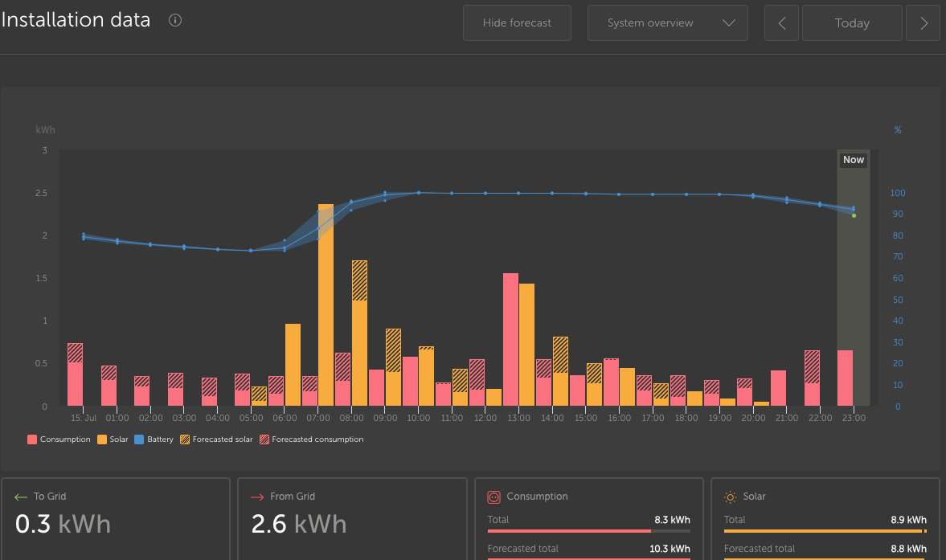Go to the previous day with left arrow
This screenshot has width=946, height=560.
[x=782, y=23]
